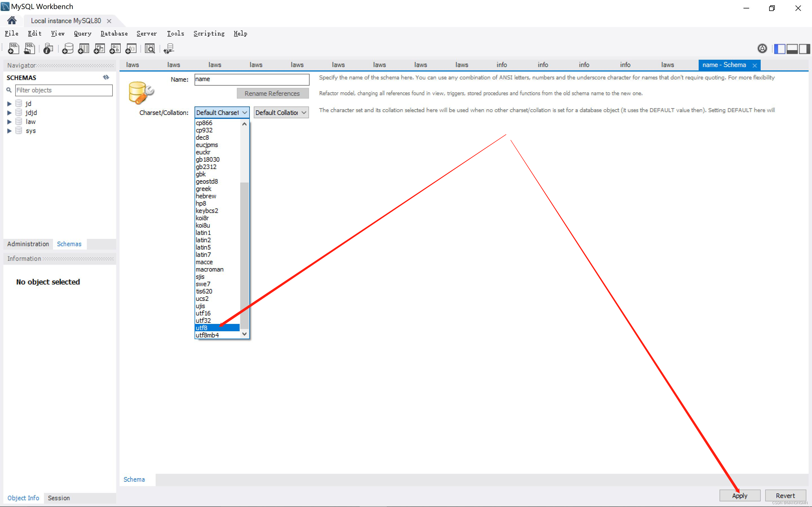The height and width of the screenshot is (507, 812).
Task: Create a new SQL tab for executing queries
Action: click(x=13, y=49)
